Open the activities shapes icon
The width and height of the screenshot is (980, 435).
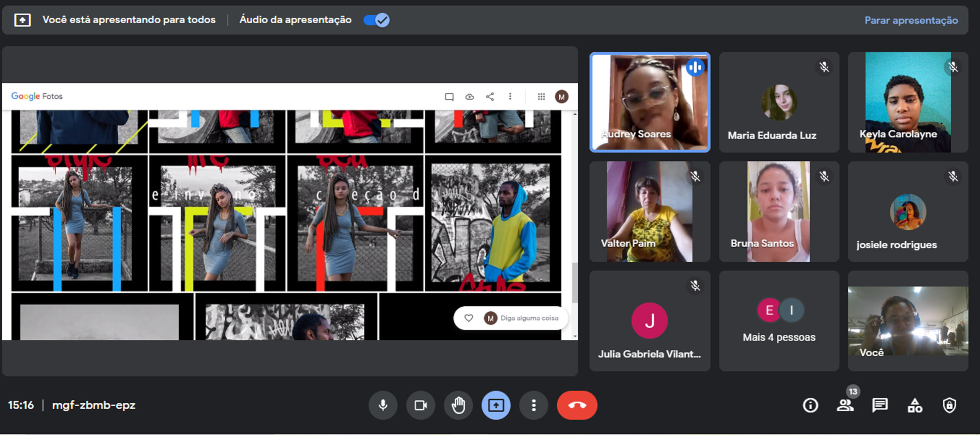(x=915, y=405)
